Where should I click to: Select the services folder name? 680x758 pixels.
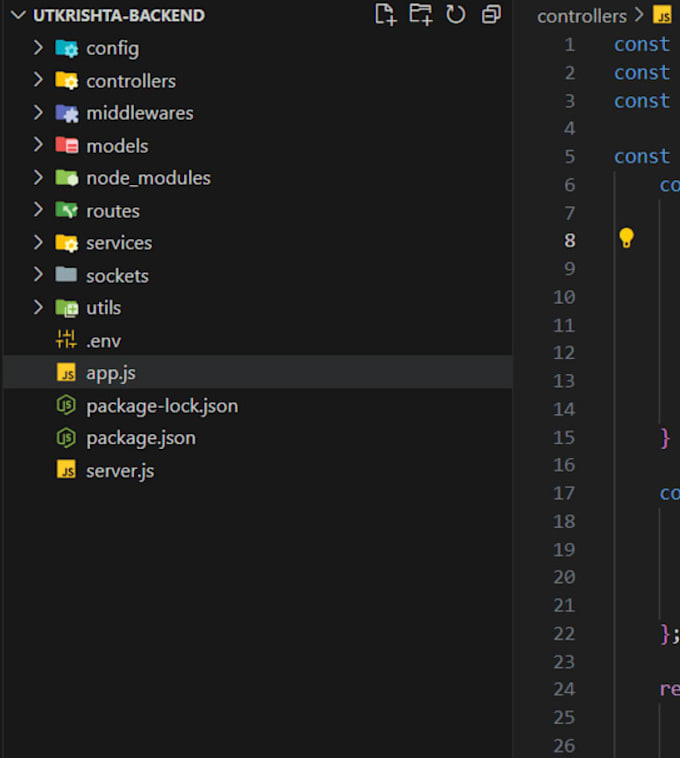[x=119, y=243]
